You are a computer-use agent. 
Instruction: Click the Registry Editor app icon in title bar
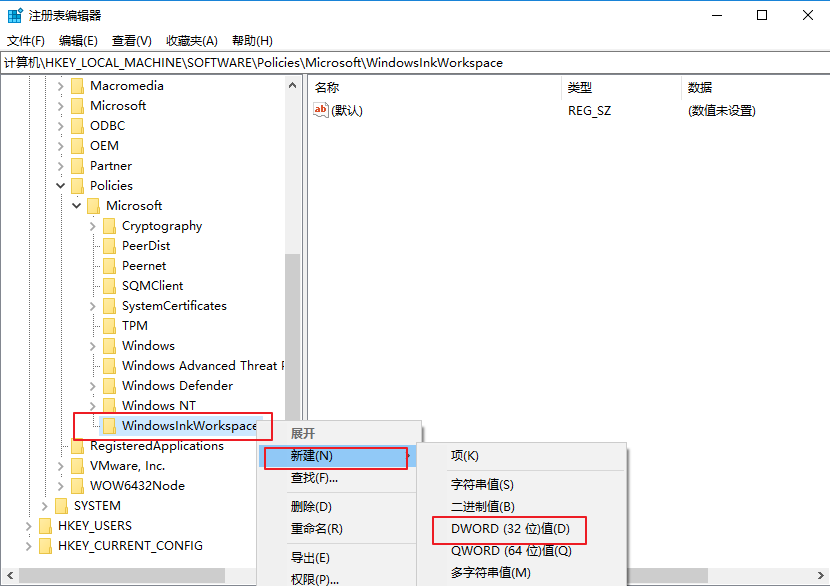click(15, 15)
